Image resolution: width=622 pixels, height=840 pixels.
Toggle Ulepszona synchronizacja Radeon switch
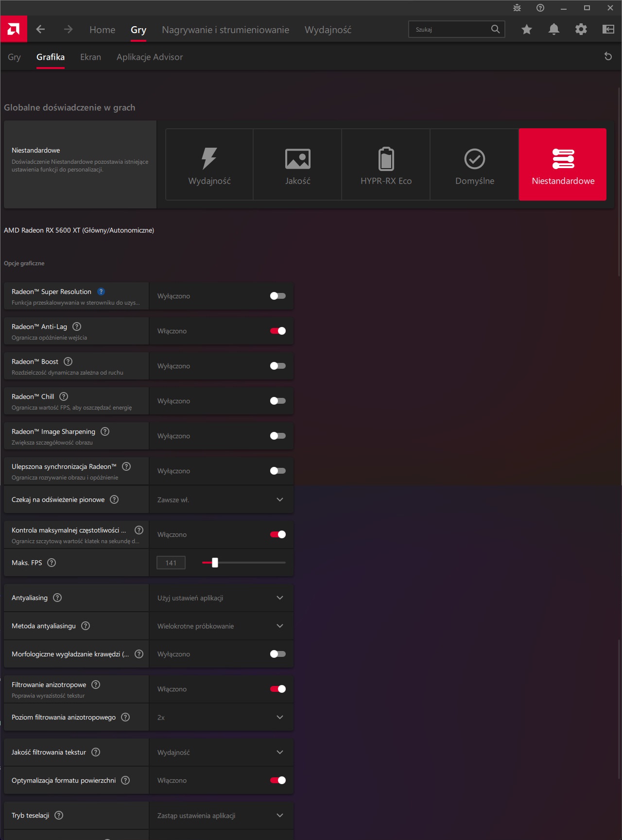[278, 471]
